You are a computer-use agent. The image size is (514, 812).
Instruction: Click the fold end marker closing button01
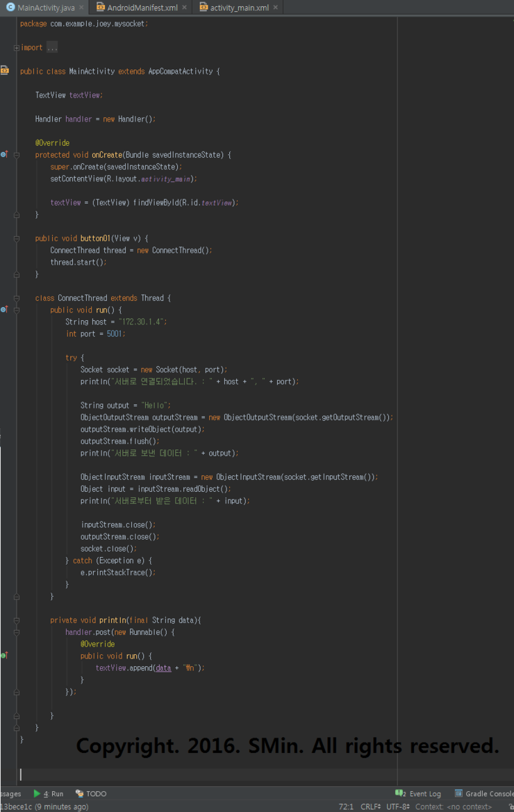[17, 274]
